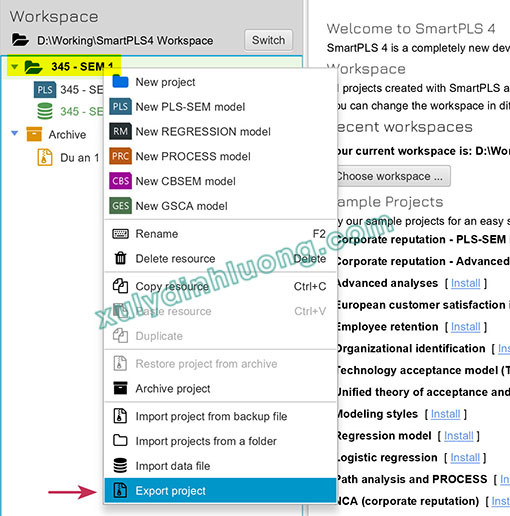Click the Duplicate icon in context menu
This screenshot has height=516, width=510.
(x=120, y=335)
